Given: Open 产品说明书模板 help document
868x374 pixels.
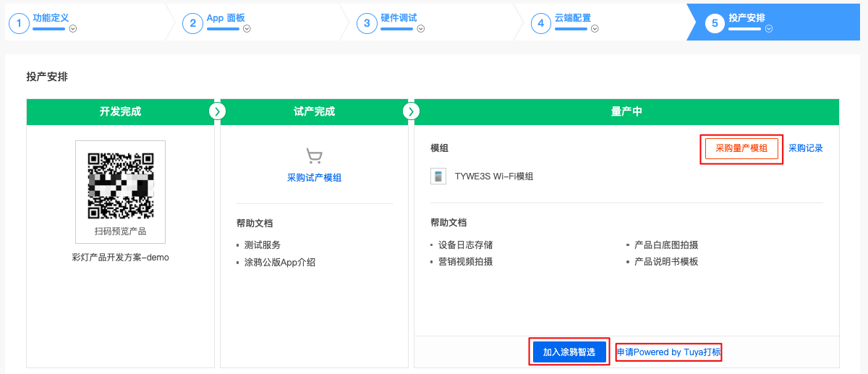Looking at the screenshot, I should [x=666, y=262].
